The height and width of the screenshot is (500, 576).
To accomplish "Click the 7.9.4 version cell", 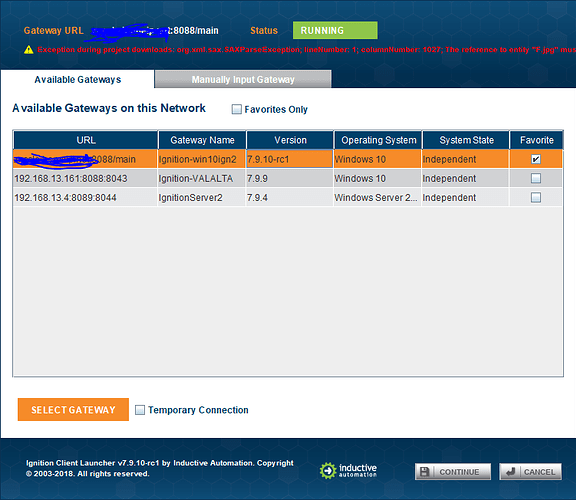I will 289,197.
